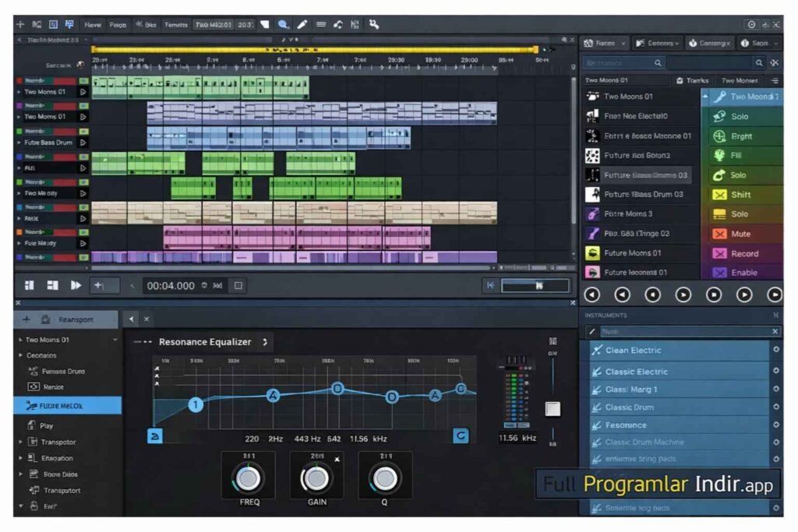The height and width of the screenshot is (532, 798).
Task: Enable Record on the right panel
Action: 742,253
